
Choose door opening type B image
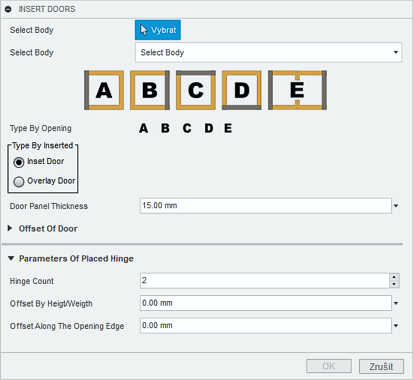(x=150, y=90)
